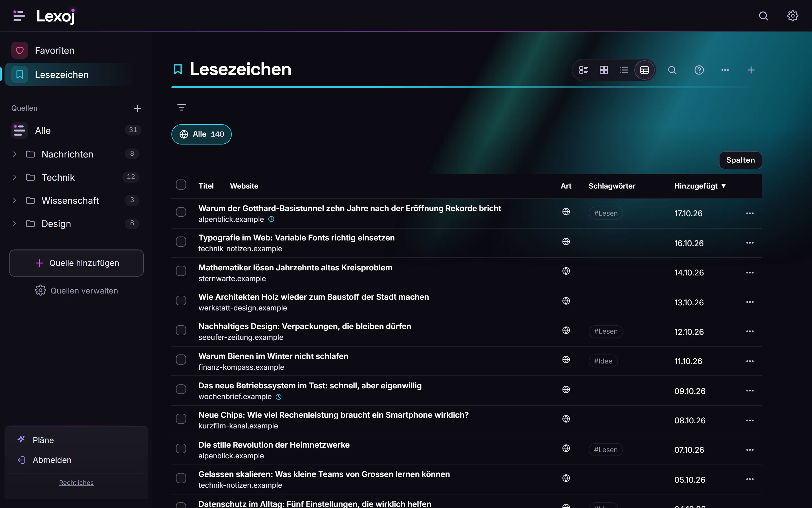Open article Wie Architekten Holz wieder zum Baustoff
Image resolution: width=812 pixels, height=508 pixels.
point(314,297)
